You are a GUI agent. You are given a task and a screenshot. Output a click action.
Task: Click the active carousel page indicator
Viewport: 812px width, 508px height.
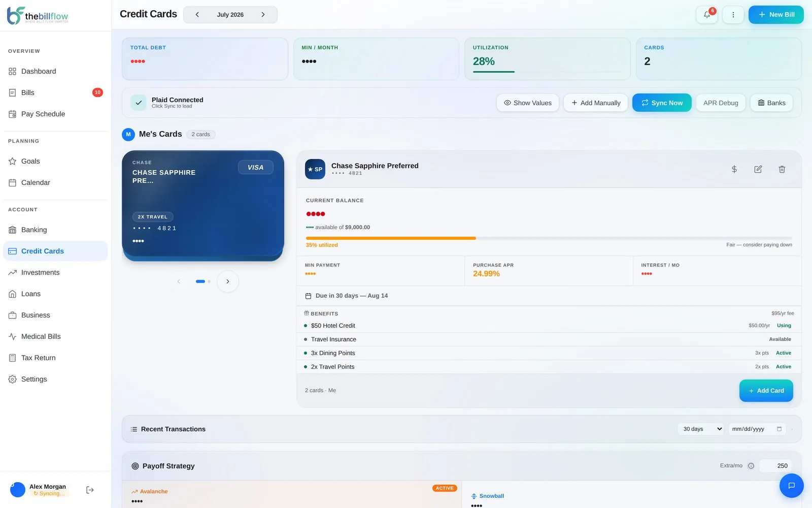[x=200, y=281]
